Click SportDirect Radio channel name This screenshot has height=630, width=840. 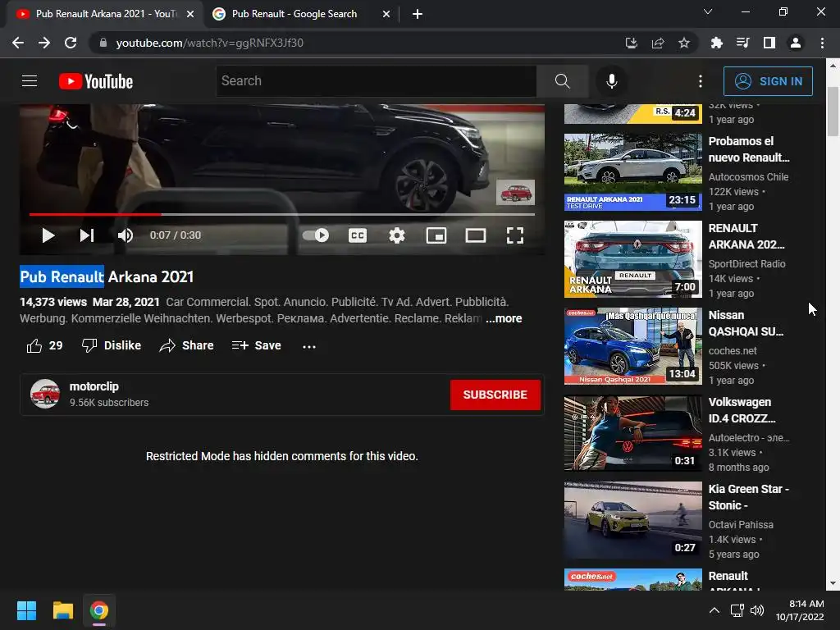(x=746, y=263)
